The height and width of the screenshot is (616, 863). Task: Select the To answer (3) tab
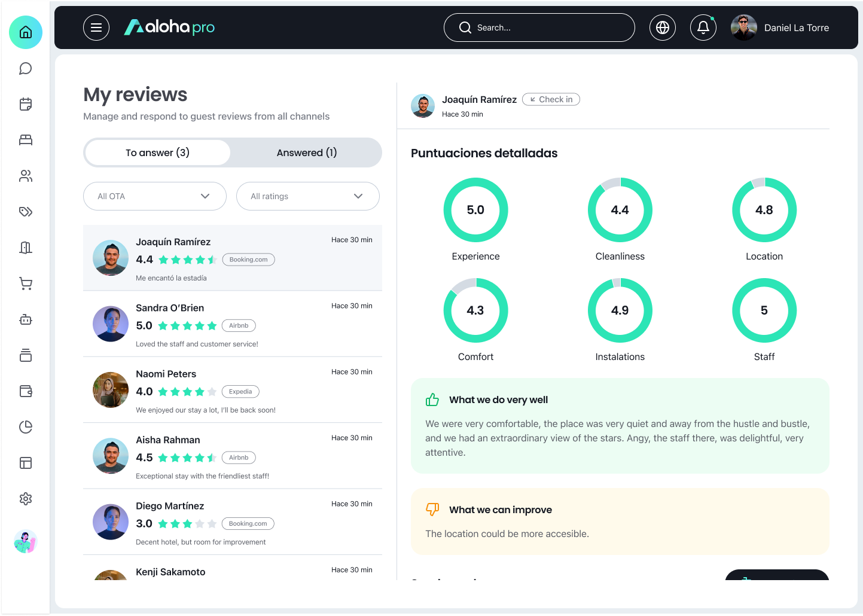click(158, 153)
